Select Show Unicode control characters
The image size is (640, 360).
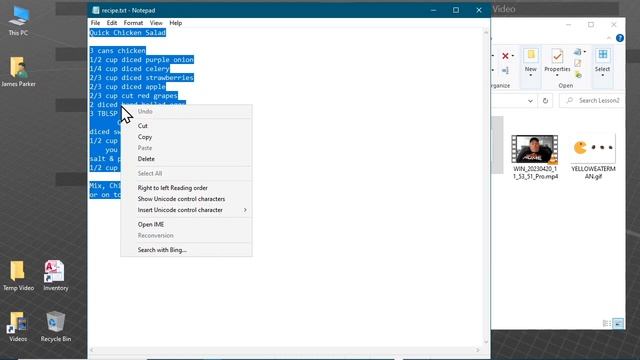186,199
